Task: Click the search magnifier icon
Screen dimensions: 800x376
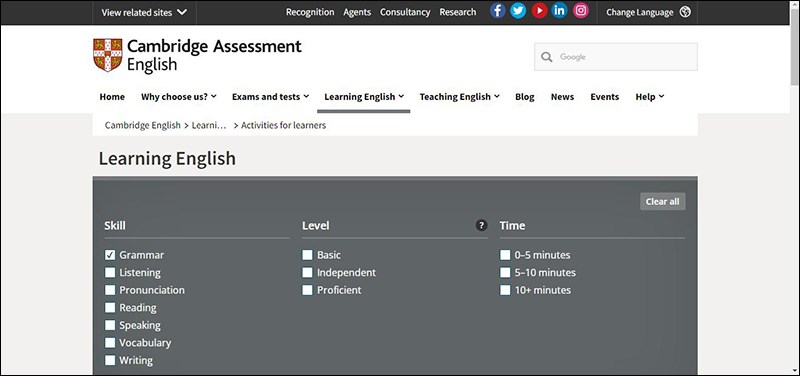Action: (547, 57)
